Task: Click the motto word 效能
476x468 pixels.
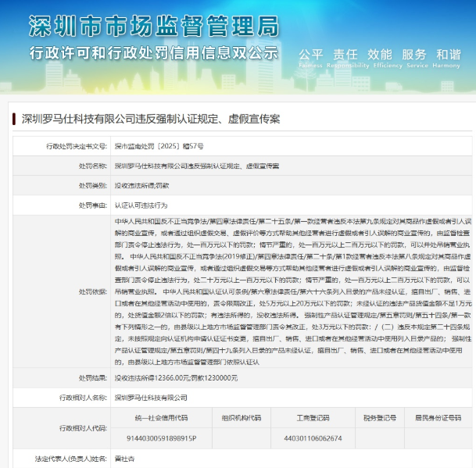Action: [x=380, y=55]
